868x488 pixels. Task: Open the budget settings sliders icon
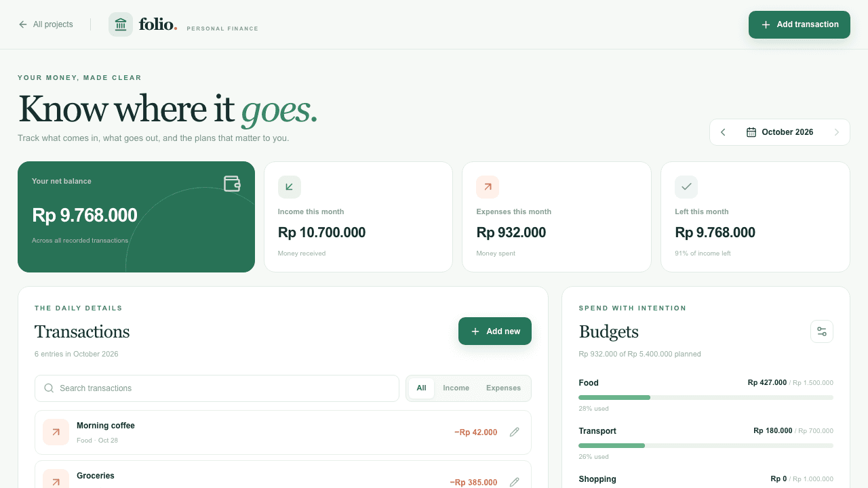pos(822,331)
